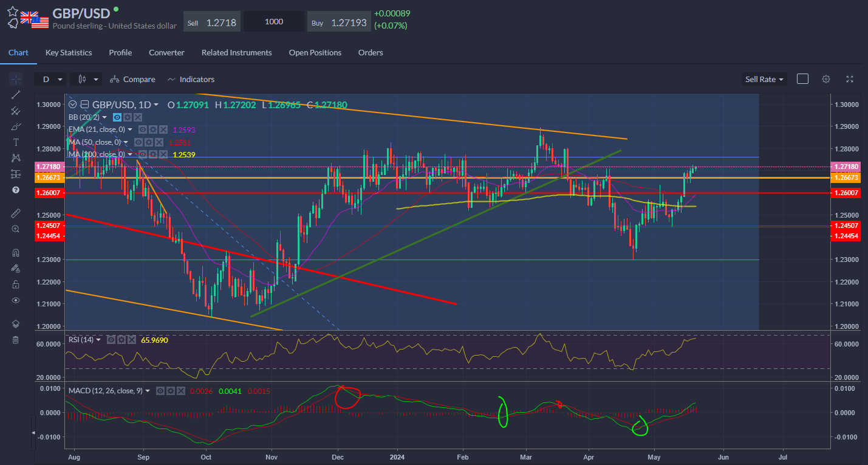Open the D timeframe dropdown

tap(50, 79)
